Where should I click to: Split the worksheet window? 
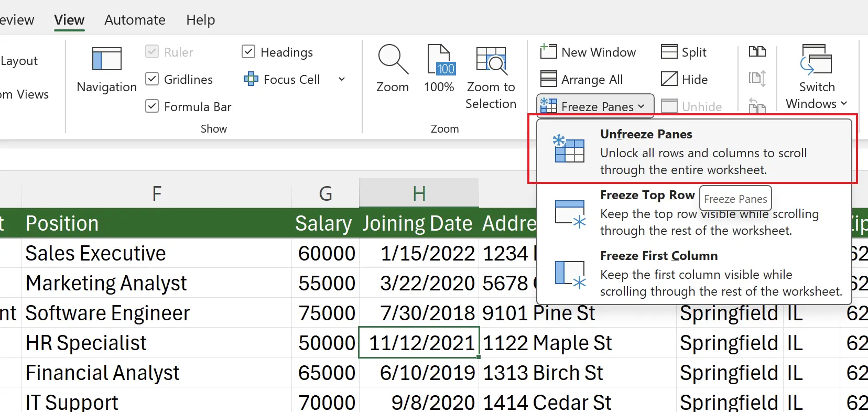pyautogui.click(x=684, y=52)
